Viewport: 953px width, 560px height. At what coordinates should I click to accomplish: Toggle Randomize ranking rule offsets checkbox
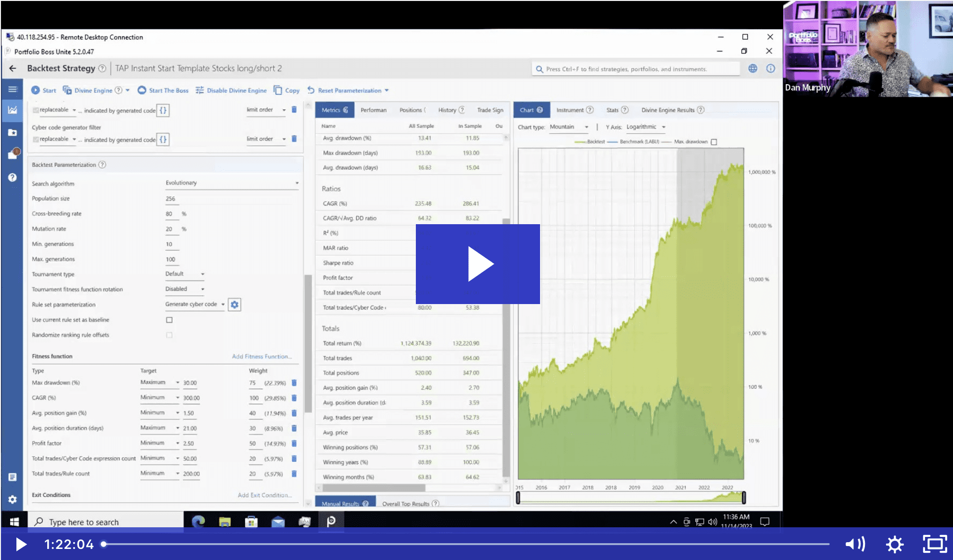(x=169, y=335)
